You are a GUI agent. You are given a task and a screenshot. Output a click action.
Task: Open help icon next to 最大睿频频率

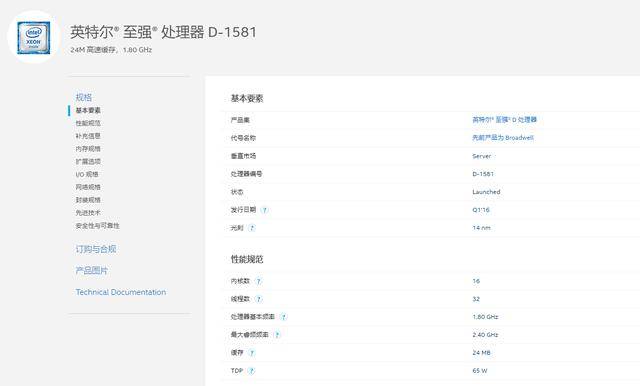pos(277,335)
